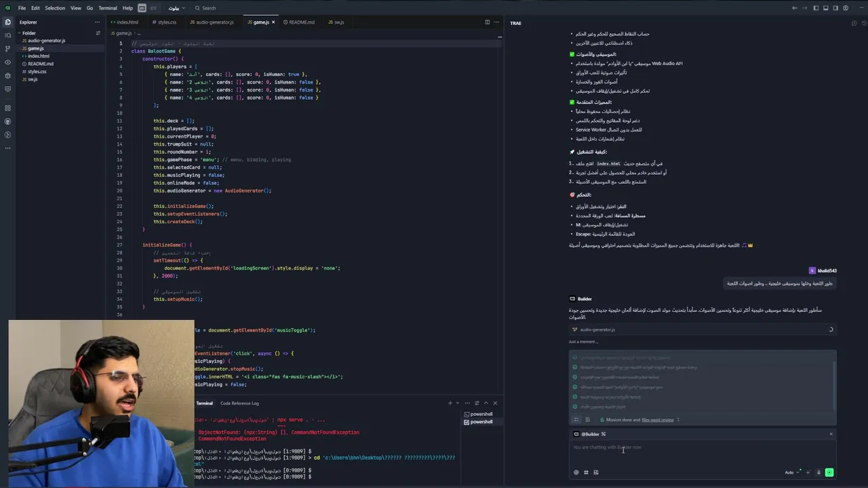The image size is (868, 488).
Task: Close the terminal panel with X
Action: [495, 403]
